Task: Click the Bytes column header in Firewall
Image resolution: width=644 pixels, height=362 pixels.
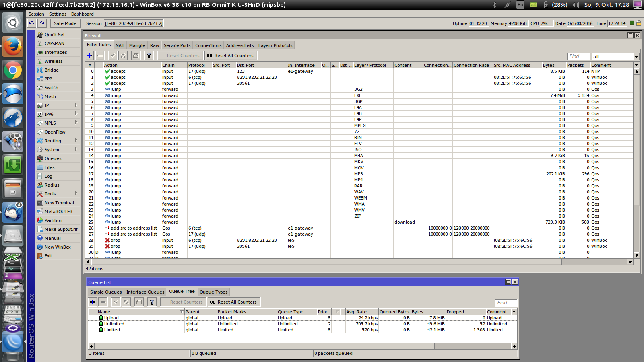Action: 554,65
